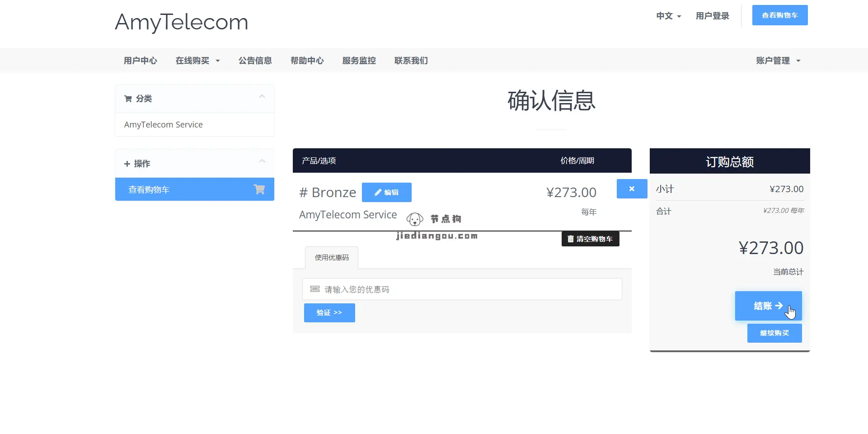Click the 继续购买 continue shopping button
This screenshot has height=434, width=868.
(774, 333)
